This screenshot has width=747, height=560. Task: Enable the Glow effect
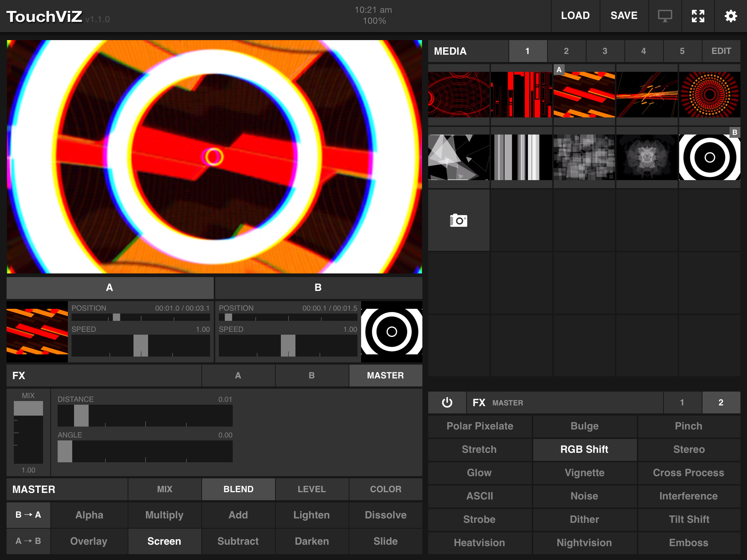coord(479,473)
